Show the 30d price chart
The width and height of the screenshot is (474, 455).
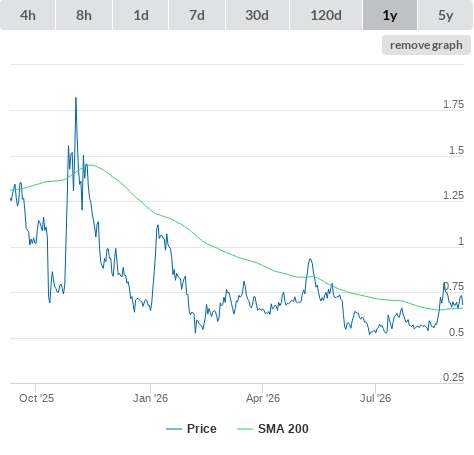[x=257, y=15]
